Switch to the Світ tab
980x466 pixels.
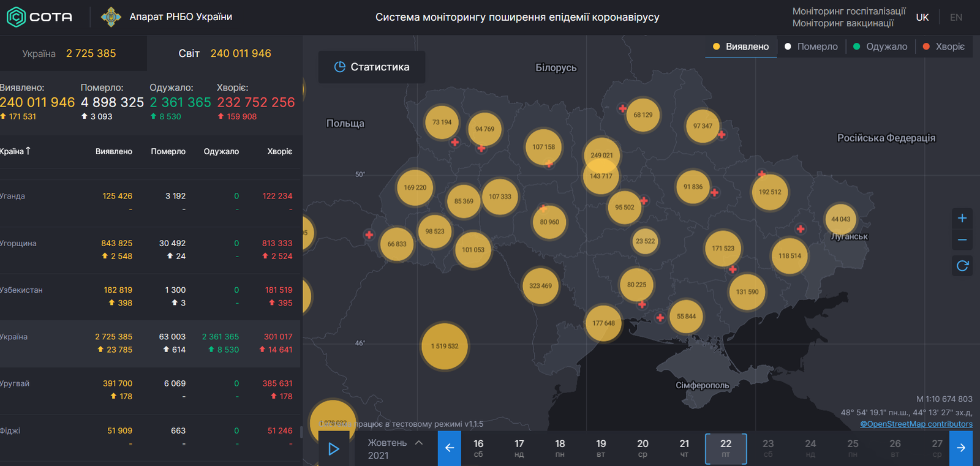(224, 53)
